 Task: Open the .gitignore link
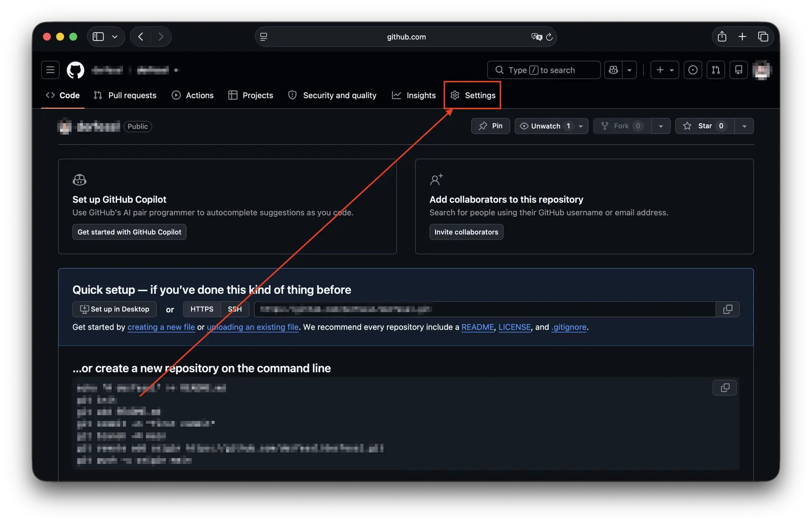point(569,327)
